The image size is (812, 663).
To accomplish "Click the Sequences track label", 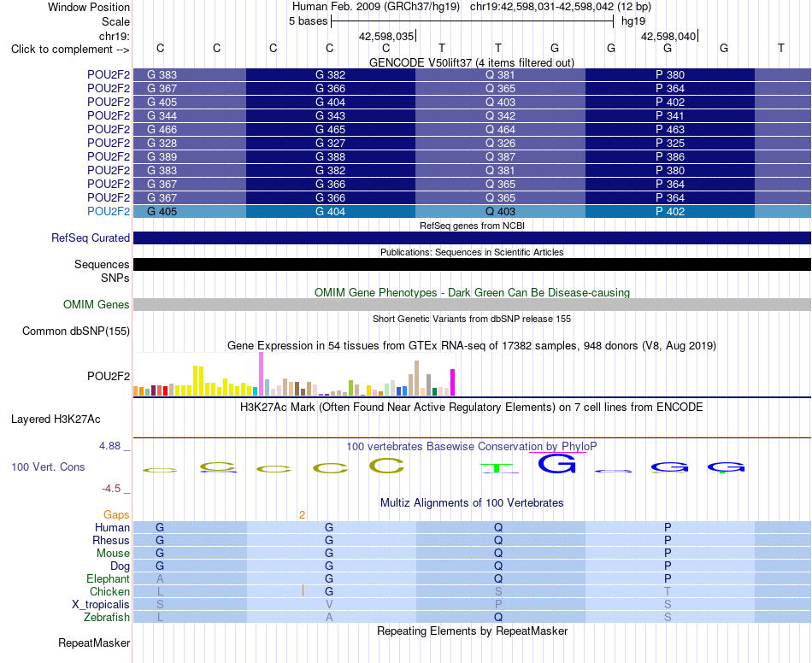I will [102, 264].
